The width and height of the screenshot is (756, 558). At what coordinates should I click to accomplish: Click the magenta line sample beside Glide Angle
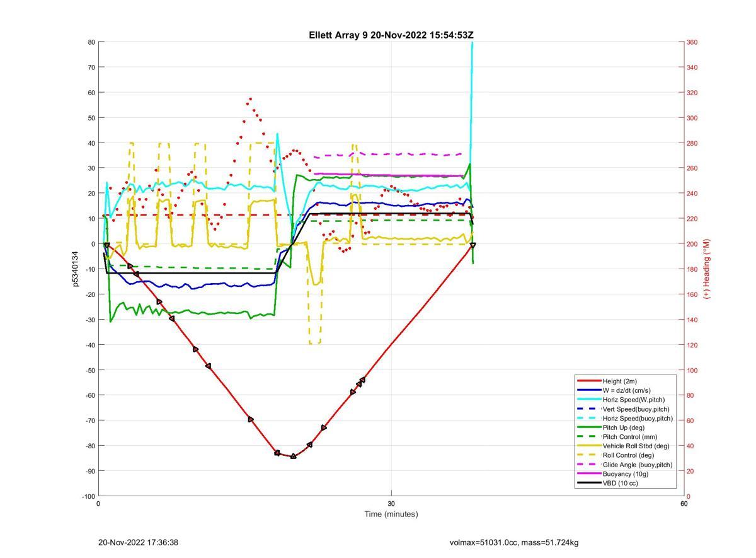(x=588, y=465)
